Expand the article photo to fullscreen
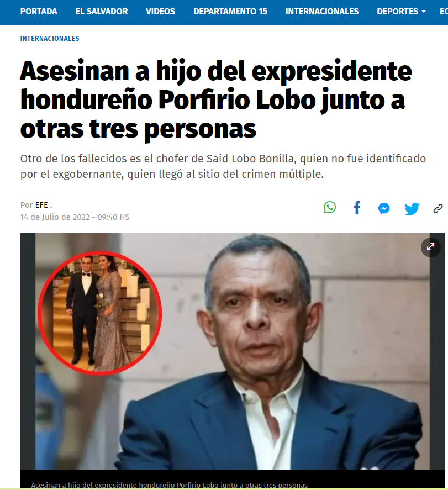 pos(430,247)
